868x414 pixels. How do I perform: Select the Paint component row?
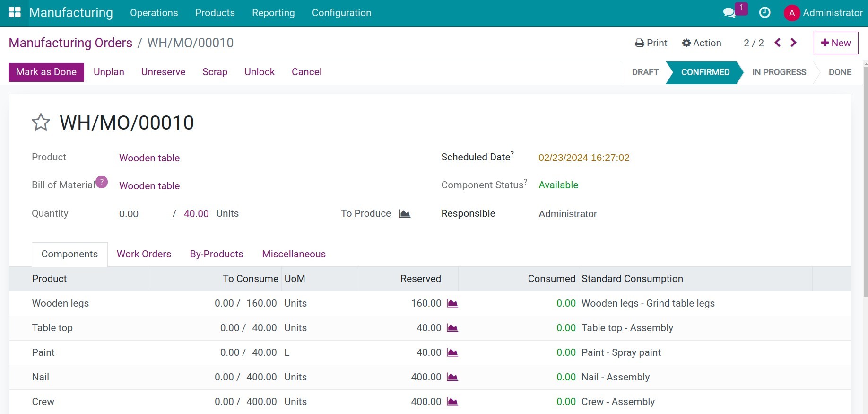point(430,352)
